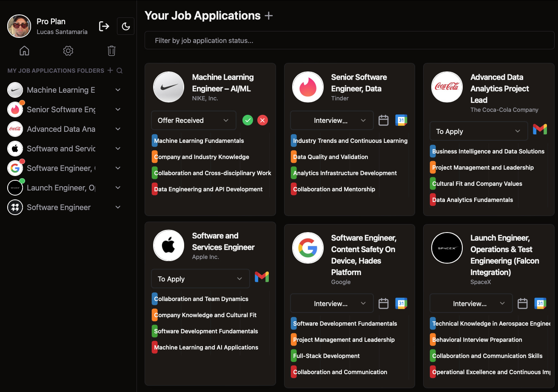558x392 pixels.
Task: Click the logout icon beside Pro Plan
Action: (104, 26)
